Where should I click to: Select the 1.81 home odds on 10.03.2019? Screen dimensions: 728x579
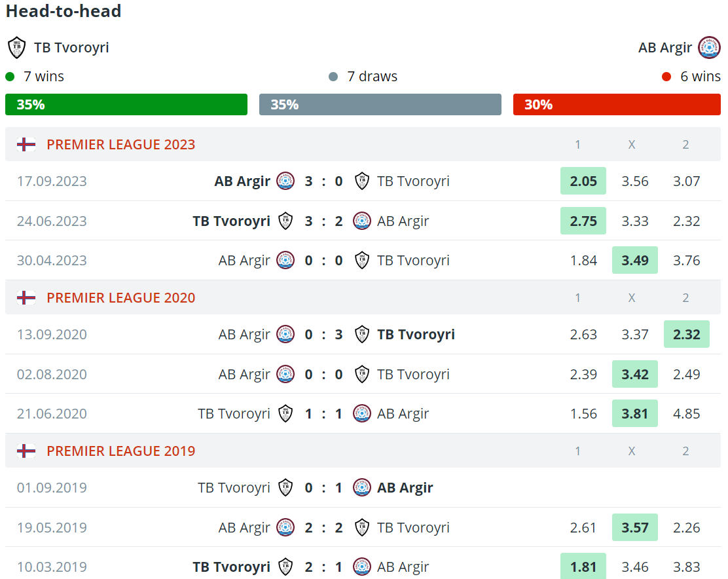point(583,567)
